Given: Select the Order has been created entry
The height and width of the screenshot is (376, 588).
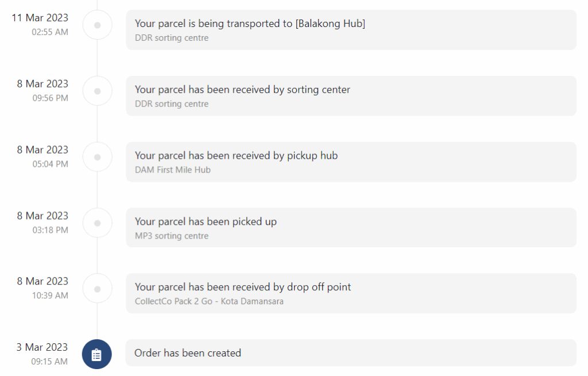Looking at the screenshot, I should coord(351,352).
